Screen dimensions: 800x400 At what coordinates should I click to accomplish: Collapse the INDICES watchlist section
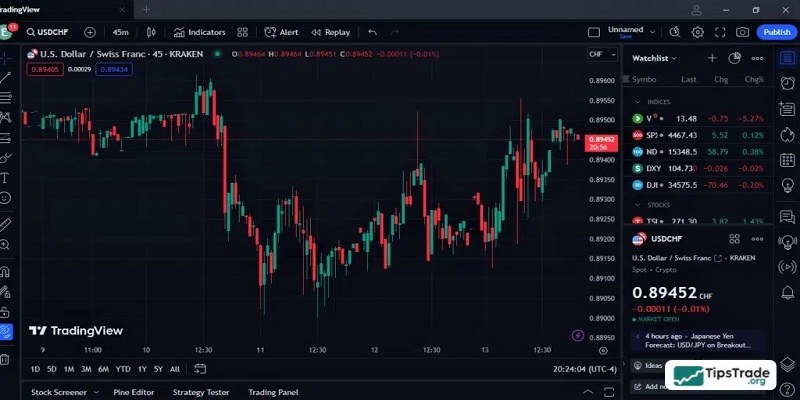637,101
